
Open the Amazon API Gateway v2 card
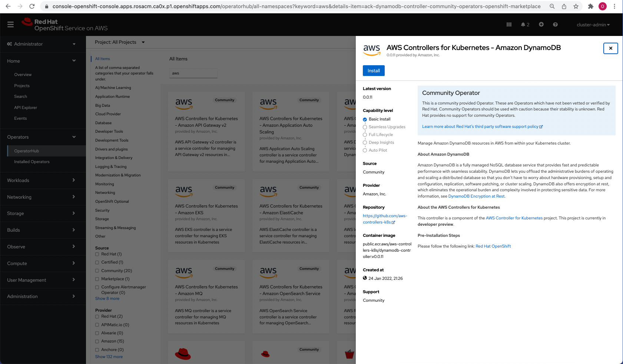coord(206,132)
